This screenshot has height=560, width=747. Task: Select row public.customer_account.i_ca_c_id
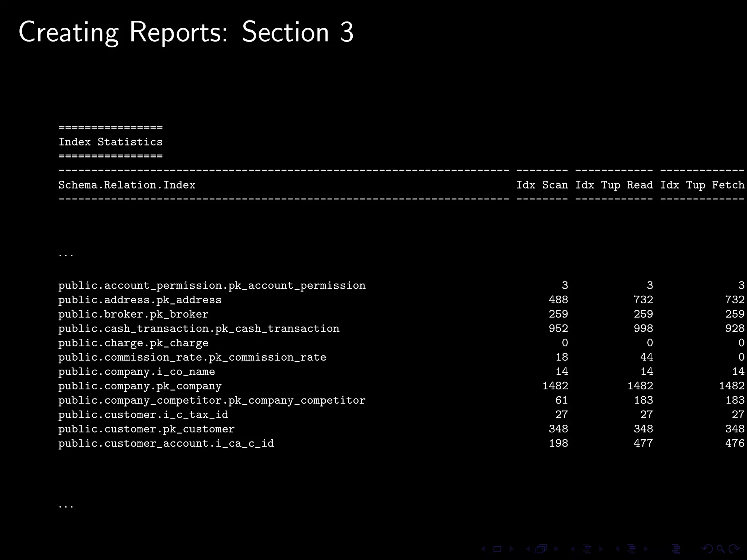point(401,443)
